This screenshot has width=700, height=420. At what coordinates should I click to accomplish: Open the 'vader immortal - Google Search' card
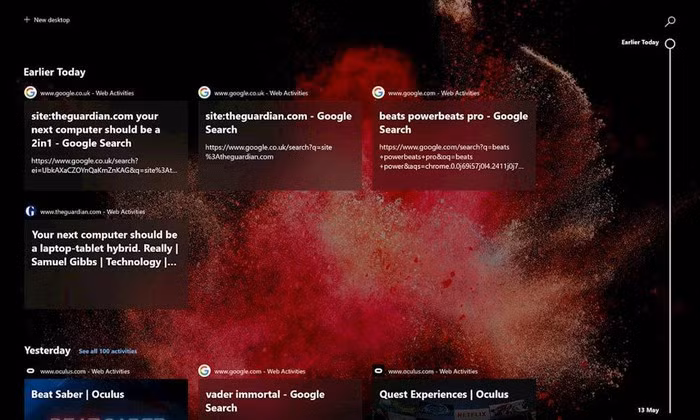[279, 399]
